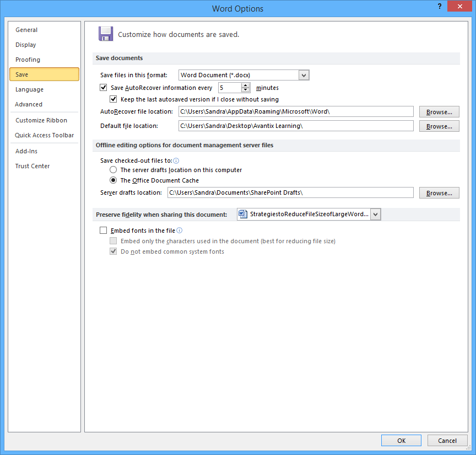Click the Word document icon beside fidelity dropdown
This screenshot has height=455, width=476.
[243, 214]
